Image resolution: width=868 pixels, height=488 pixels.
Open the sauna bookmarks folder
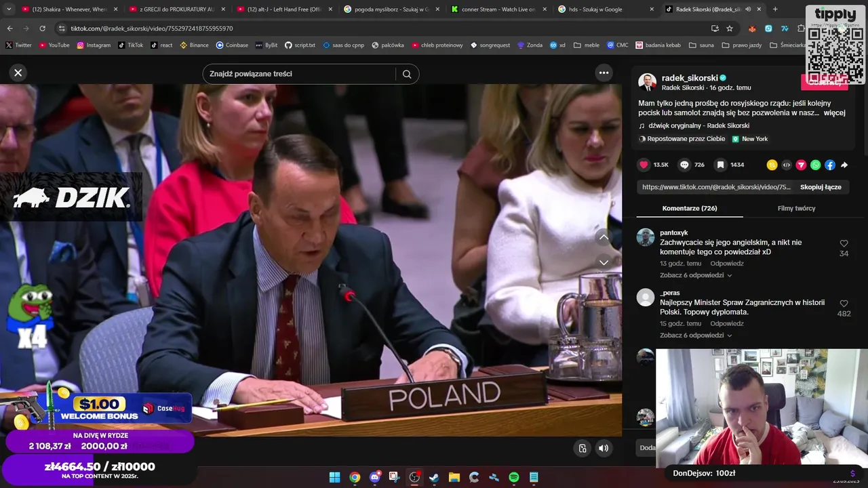tap(701, 45)
